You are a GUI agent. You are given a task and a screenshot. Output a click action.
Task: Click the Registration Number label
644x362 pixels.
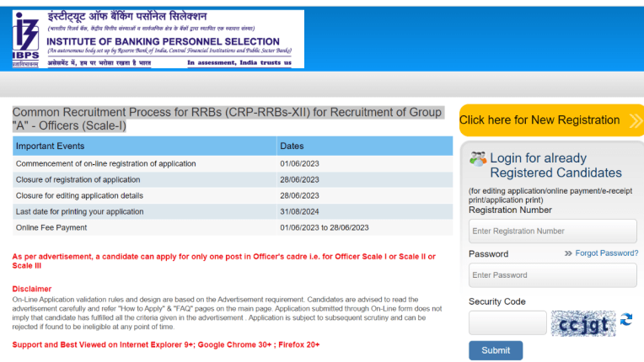point(510,210)
